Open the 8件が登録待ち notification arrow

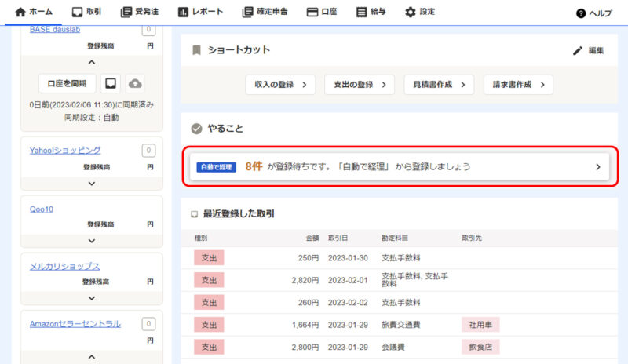pos(598,167)
